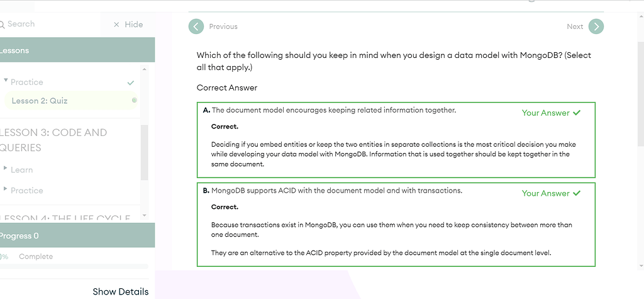Click the sidebar scroll-down arrow
Image resolution: width=644 pixels, height=299 pixels.
144,215
